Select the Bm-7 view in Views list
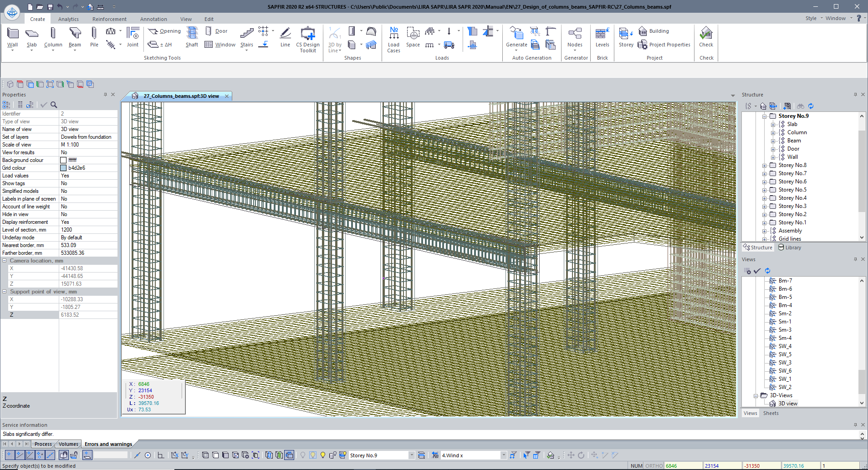This screenshot has width=868, height=470. pos(785,281)
